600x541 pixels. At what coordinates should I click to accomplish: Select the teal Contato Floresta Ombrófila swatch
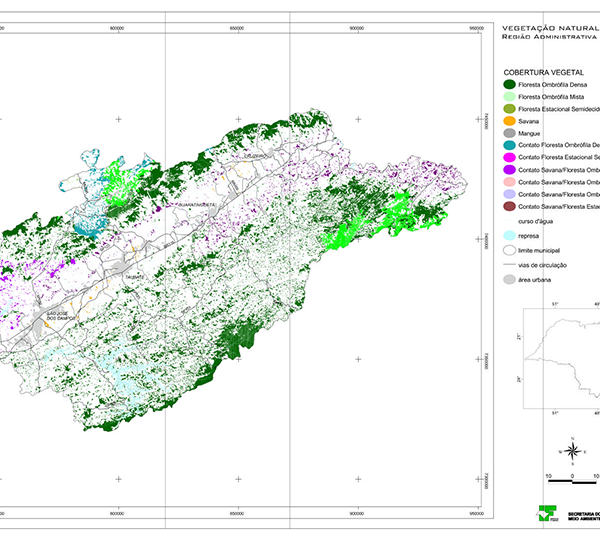(509, 145)
